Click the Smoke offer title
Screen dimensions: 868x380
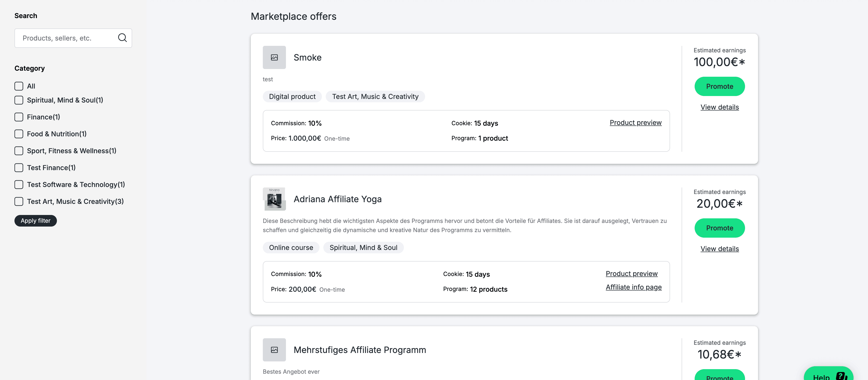tap(307, 57)
